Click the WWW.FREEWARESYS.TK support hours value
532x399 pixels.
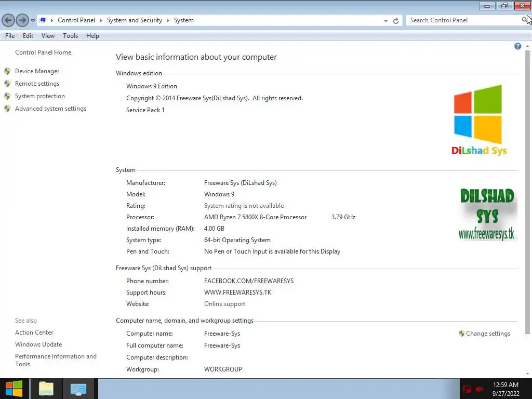coord(237,292)
